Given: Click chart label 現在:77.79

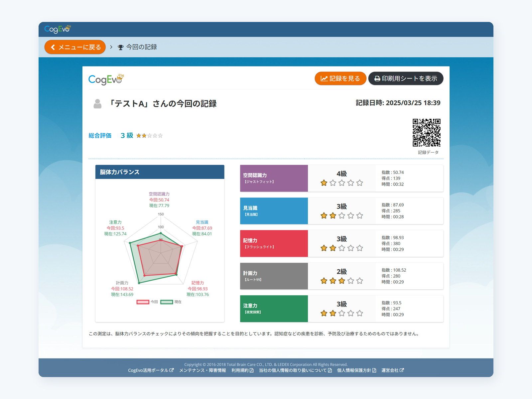Looking at the screenshot, I should (x=159, y=205).
